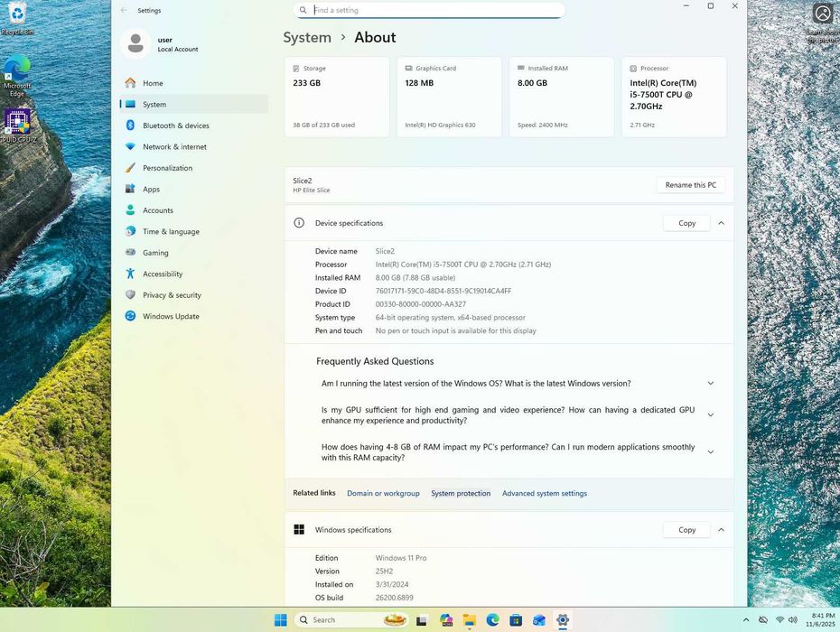Image resolution: width=840 pixels, height=632 pixels.
Task: Click the search magnifier icon in Settings
Action: [x=303, y=10]
